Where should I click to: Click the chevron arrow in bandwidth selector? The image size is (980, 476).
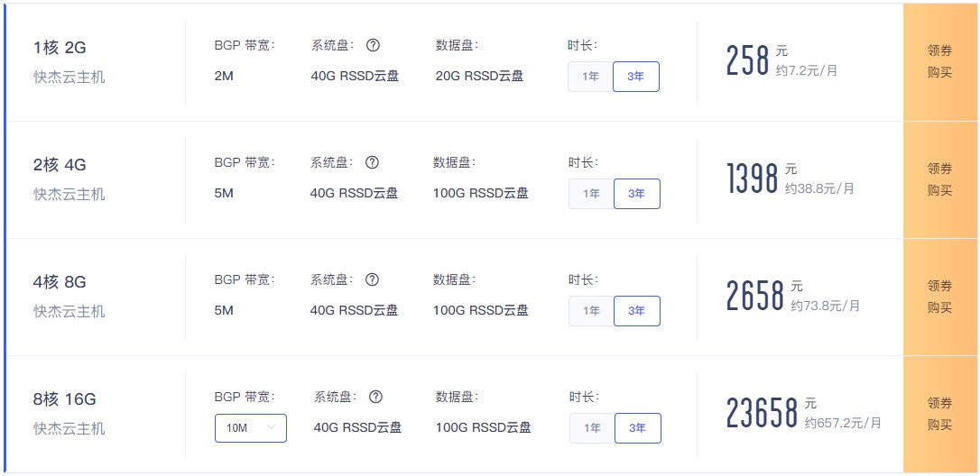[x=271, y=428]
